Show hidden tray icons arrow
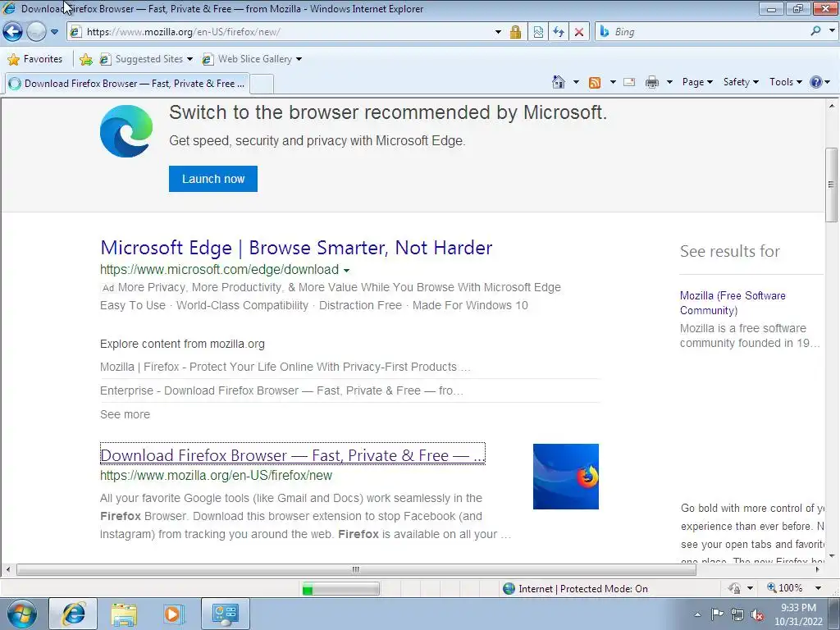The height and width of the screenshot is (630, 840). pyautogui.click(x=697, y=614)
